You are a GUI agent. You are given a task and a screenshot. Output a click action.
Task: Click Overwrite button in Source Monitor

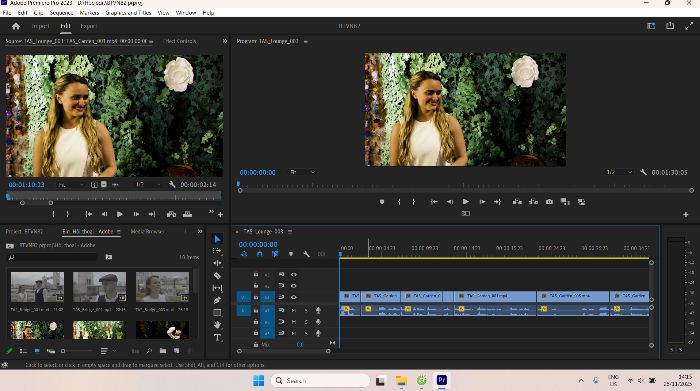point(188,214)
